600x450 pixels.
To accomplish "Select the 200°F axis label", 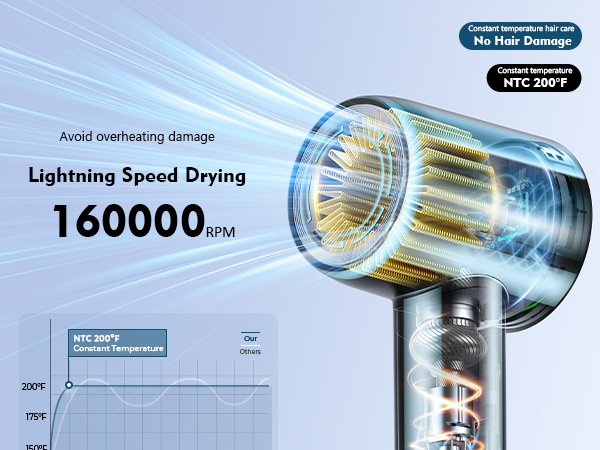I will coord(34,386).
